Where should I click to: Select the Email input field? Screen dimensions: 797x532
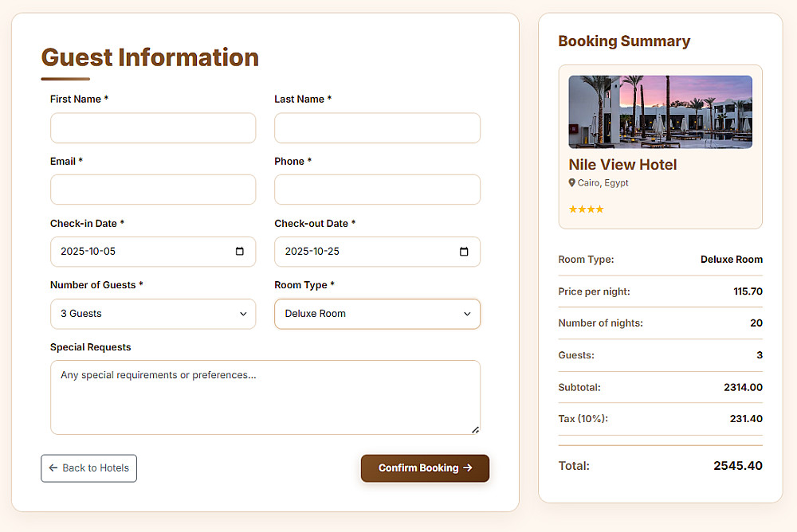pos(153,190)
